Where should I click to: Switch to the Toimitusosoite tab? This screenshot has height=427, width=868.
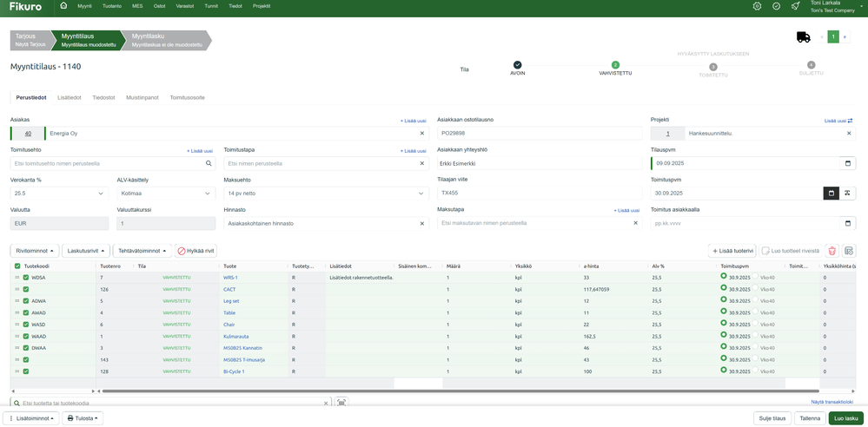pyautogui.click(x=187, y=97)
